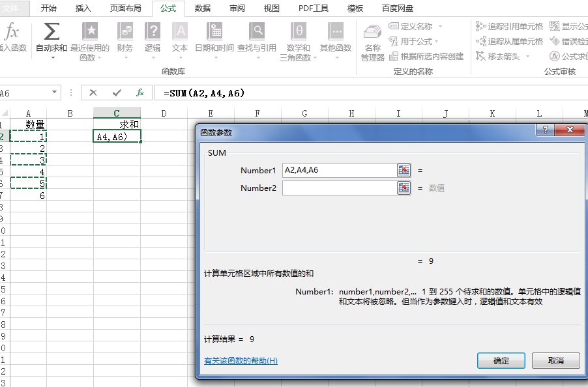Select cell A3 with value 2
This screenshot has height=387, width=588.
[x=28, y=149]
